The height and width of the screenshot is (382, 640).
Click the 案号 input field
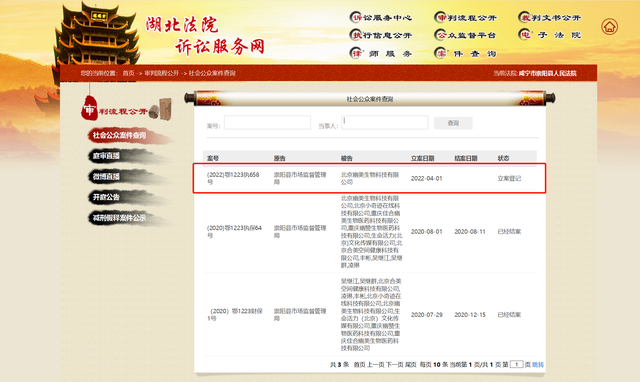tap(267, 122)
